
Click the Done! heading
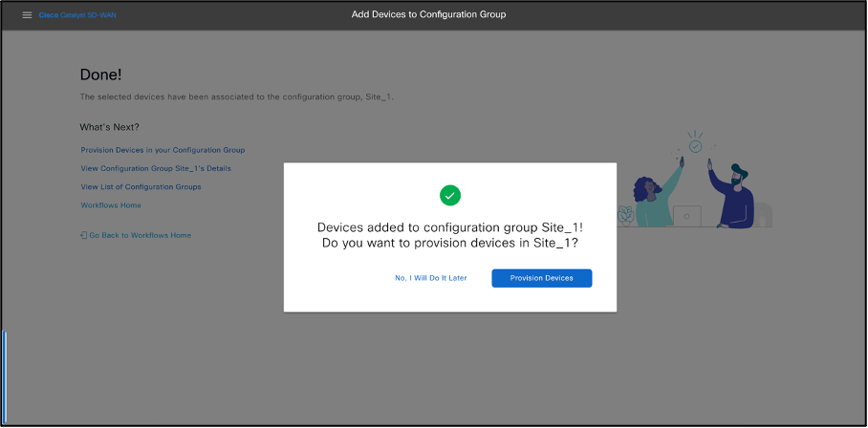click(100, 75)
